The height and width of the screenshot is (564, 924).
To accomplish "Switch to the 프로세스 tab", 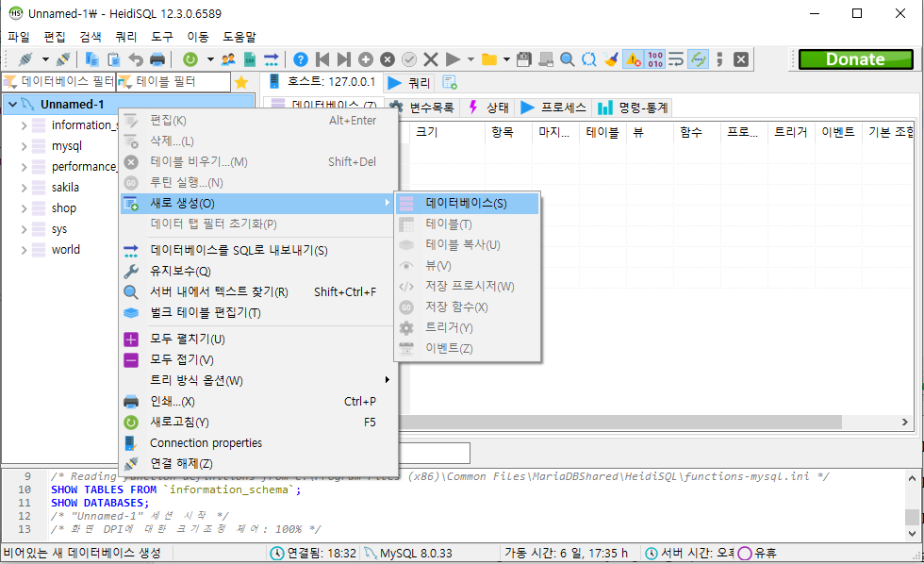I will click(x=553, y=108).
